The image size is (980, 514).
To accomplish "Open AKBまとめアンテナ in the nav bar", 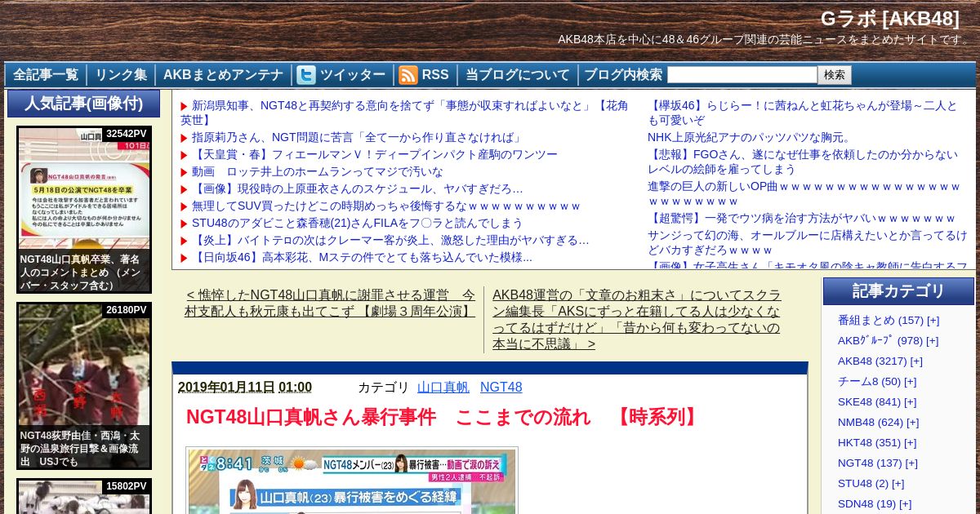I will (x=223, y=75).
